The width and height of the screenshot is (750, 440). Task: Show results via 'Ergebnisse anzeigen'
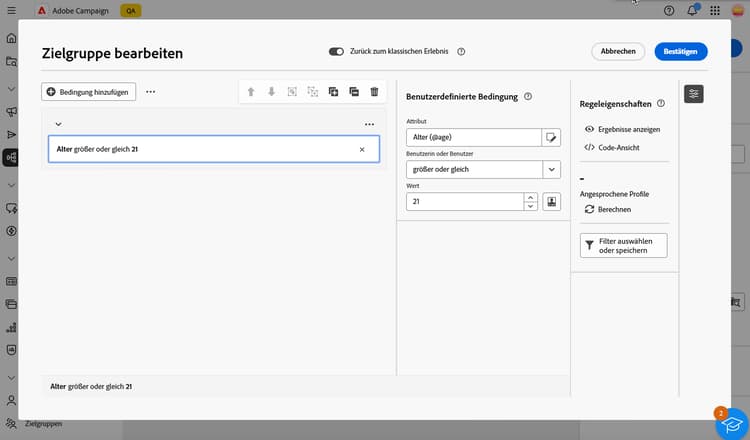tap(622, 129)
